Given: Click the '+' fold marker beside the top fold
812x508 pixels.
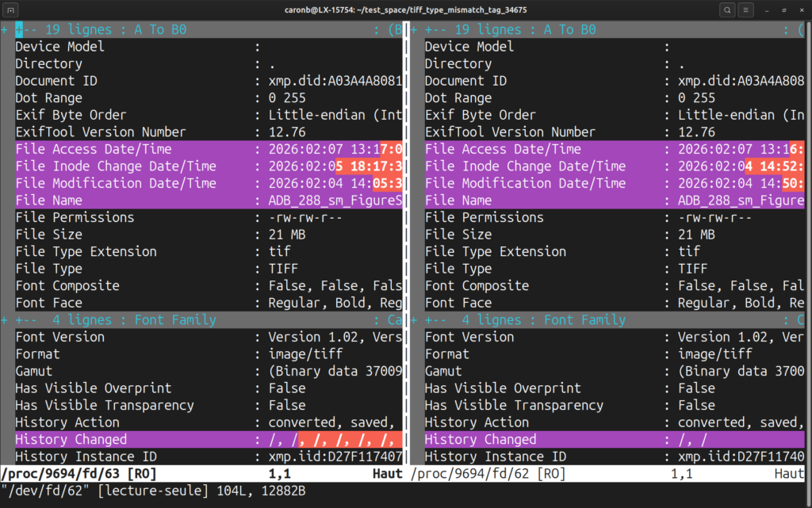Looking at the screenshot, I should [5, 29].
